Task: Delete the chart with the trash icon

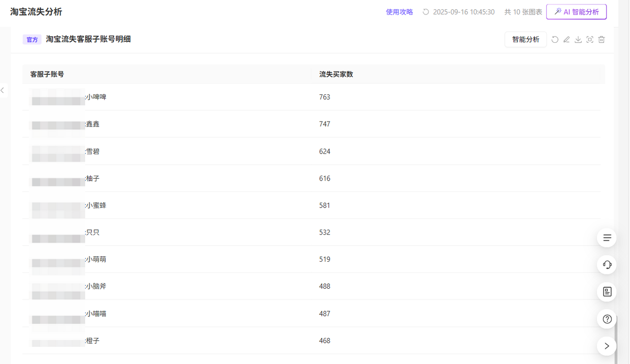Action: tap(601, 40)
